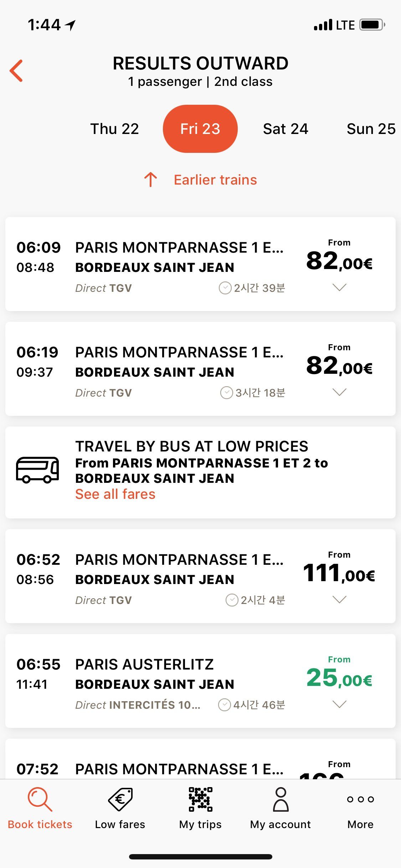Open the Low fares tag icon
The height and width of the screenshot is (868, 401).
120,799
